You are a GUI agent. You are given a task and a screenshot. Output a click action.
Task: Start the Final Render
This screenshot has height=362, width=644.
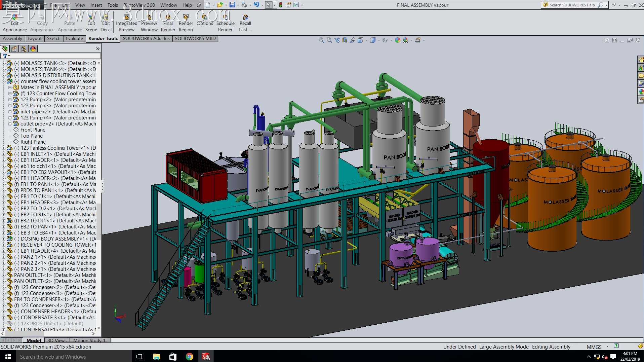coord(168,23)
